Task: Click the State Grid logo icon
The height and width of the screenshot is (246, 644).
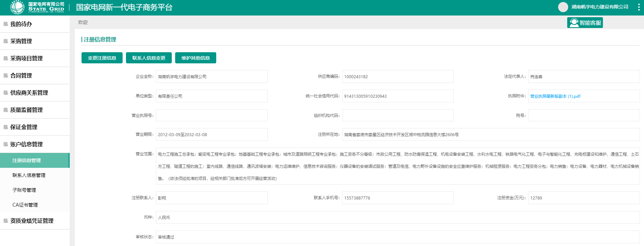Action: (17, 7)
